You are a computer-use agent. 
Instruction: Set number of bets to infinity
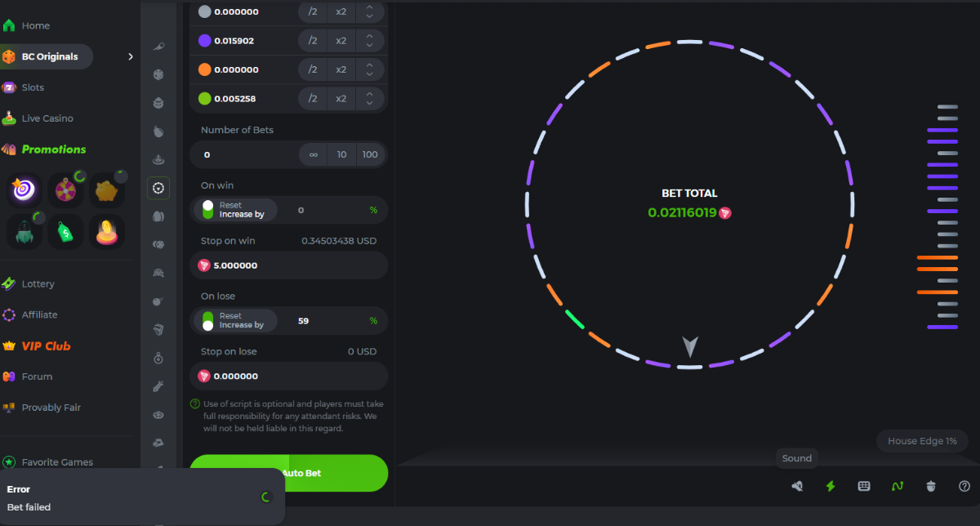(x=314, y=154)
